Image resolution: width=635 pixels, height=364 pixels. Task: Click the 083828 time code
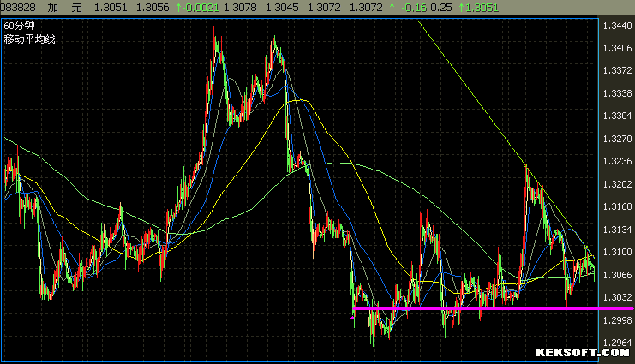click(18, 8)
